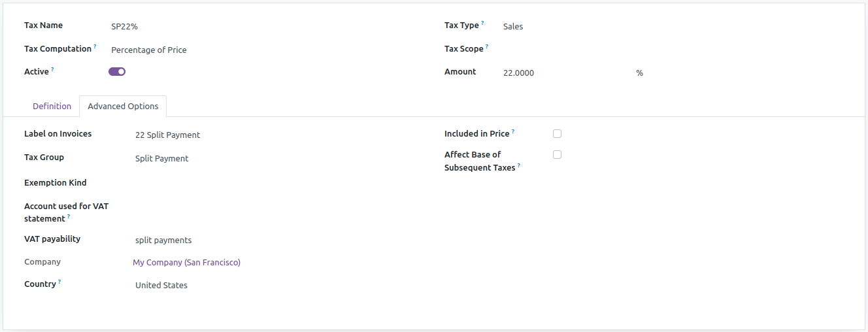The height and width of the screenshot is (332, 868).
Task: Click the help icon beside Tax Scope
Action: [x=487, y=46]
